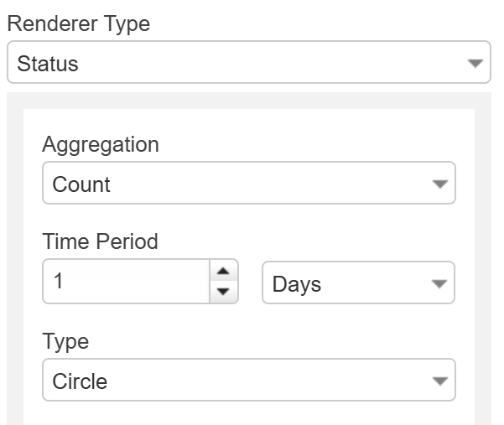Click the Aggregation dropdown arrow
This screenshot has width=504, height=425.
click(x=439, y=184)
